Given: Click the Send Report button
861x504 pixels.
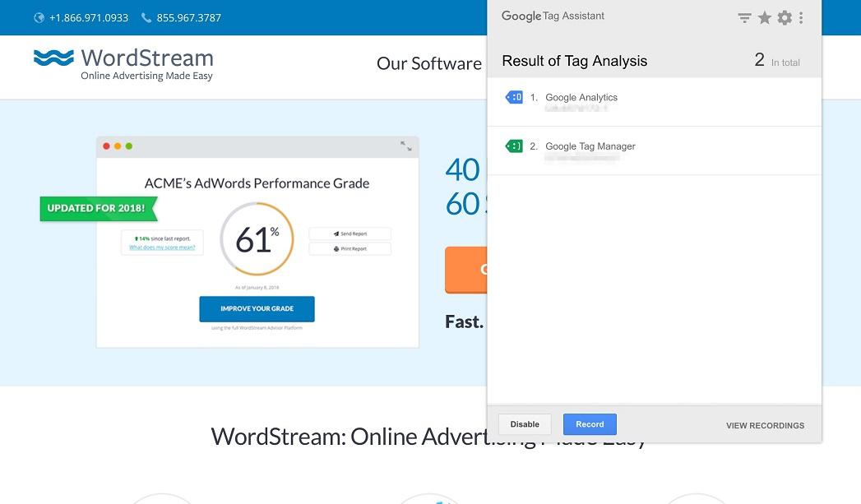Looking at the screenshot, I should click(349, 234).
